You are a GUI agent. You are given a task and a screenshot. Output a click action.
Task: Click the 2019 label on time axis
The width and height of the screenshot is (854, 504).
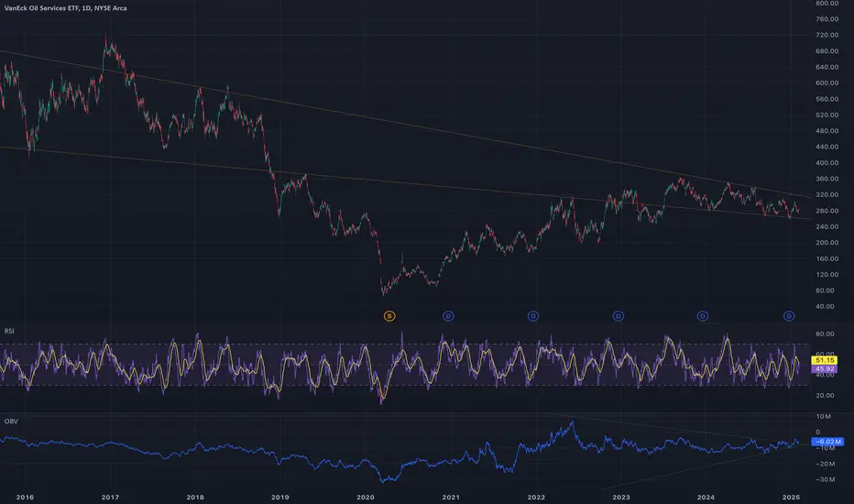280,497
